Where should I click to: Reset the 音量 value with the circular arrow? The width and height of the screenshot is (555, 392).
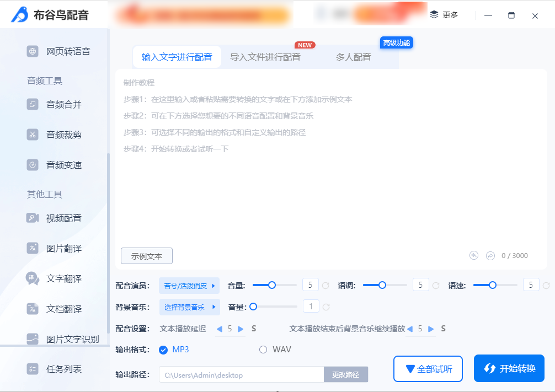pyautogui.click(x=325, y=284)
